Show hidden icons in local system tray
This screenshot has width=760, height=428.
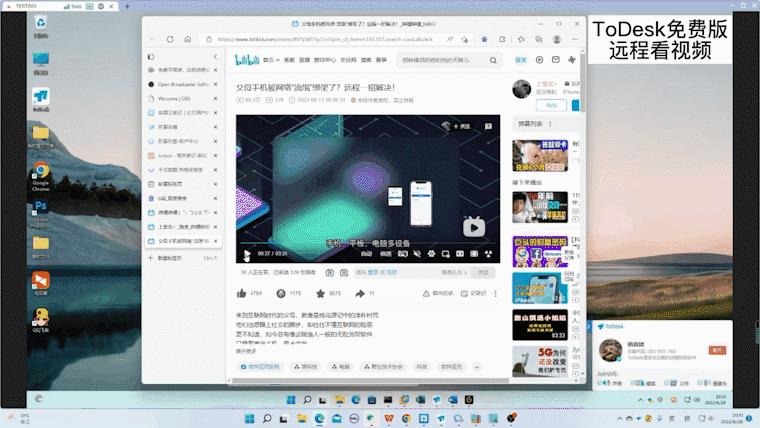[619, 419]
